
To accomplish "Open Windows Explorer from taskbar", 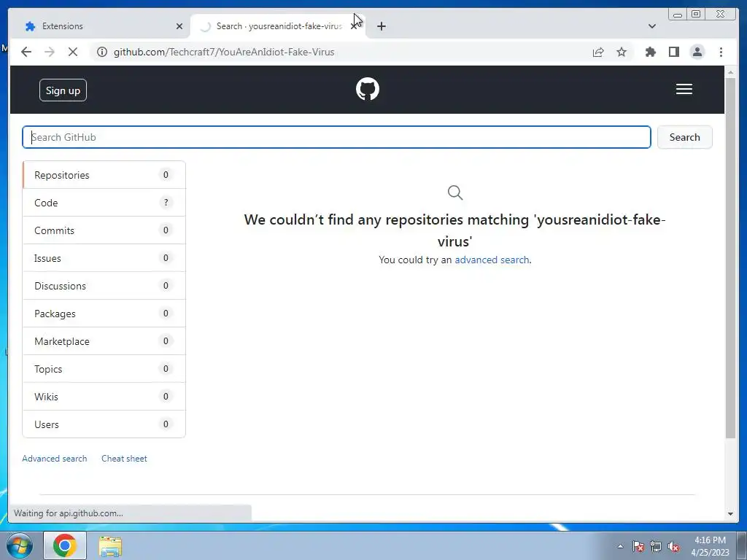I will [110, 545].
